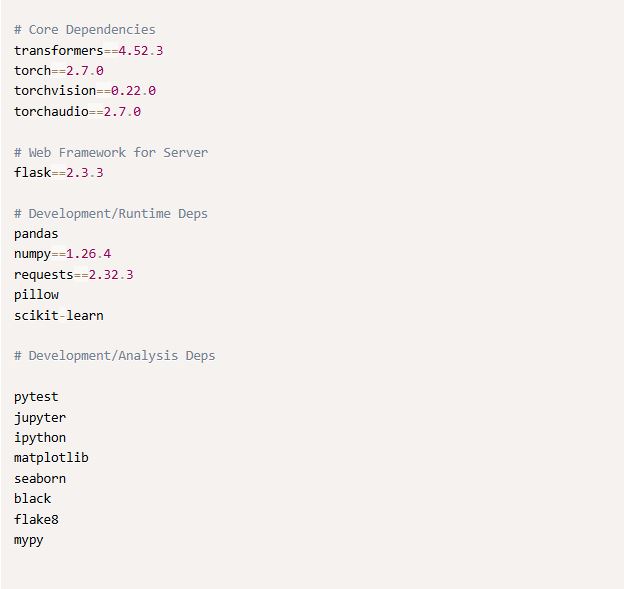The image size is (624, 589).
Task: Click the transformers==4.52.3 line
Action: tap(88, 50)
